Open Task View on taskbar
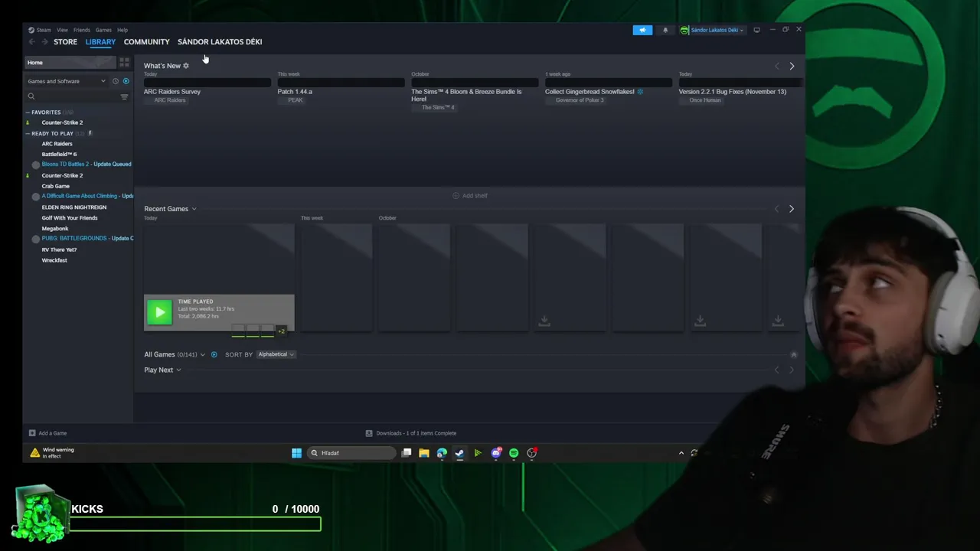Image resolution: width=980 pixels, height=551 pixels. (407, 453)
